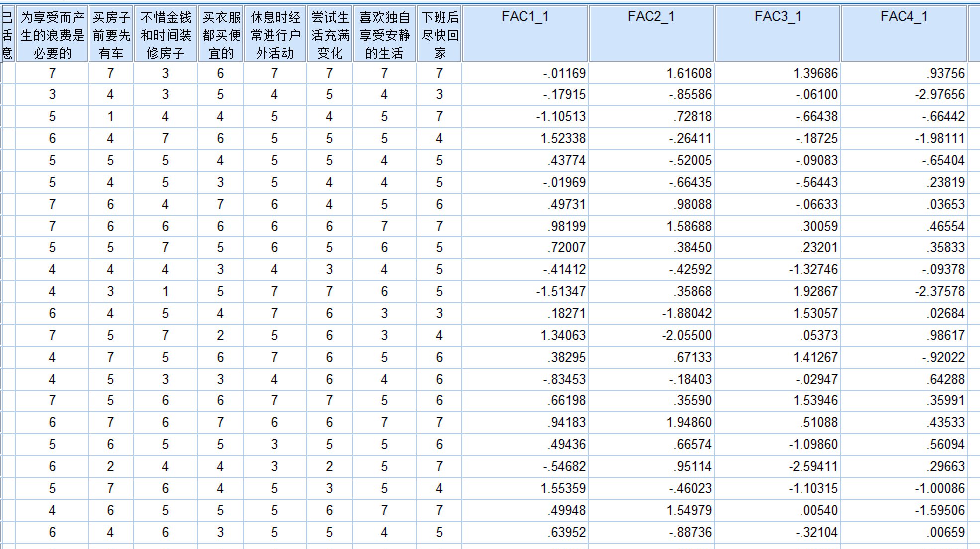The width and height of the screenshot is (980, 549).
Task: Select the FAC4_1 column header
Action: click(904, 33)
